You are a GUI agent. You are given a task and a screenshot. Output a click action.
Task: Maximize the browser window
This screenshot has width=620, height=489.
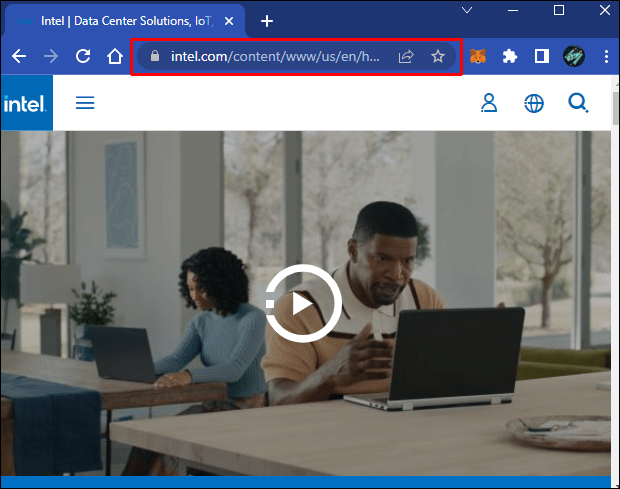(x=559, y=10)
